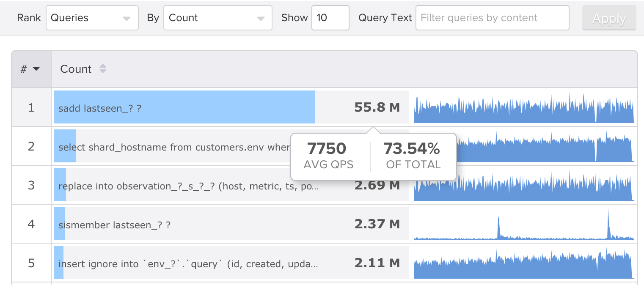Open the 'select shard_hostname from customers.env' query
The height and width of the screenshot is (285, 644).
(174, 147)
